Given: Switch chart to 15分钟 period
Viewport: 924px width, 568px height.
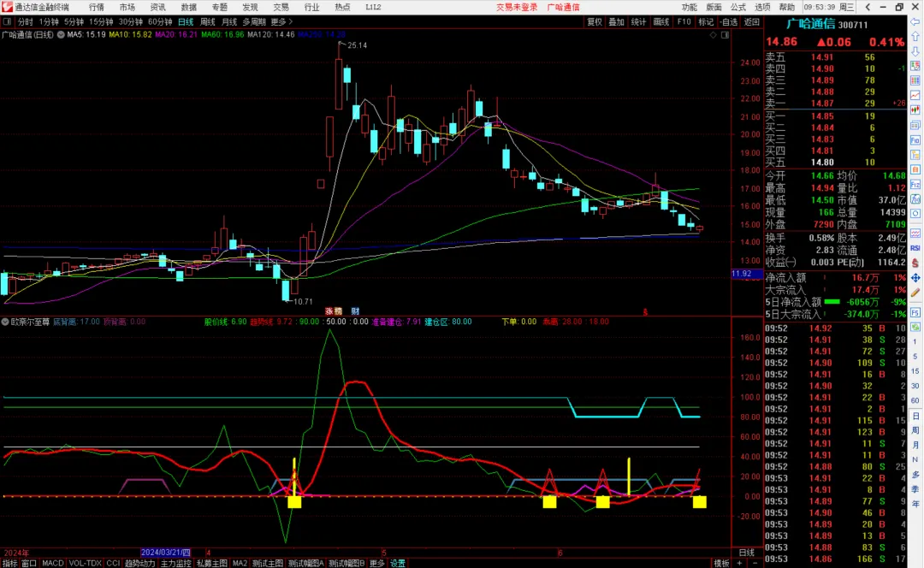Looking at the screenshot, I should coord(101,21).
